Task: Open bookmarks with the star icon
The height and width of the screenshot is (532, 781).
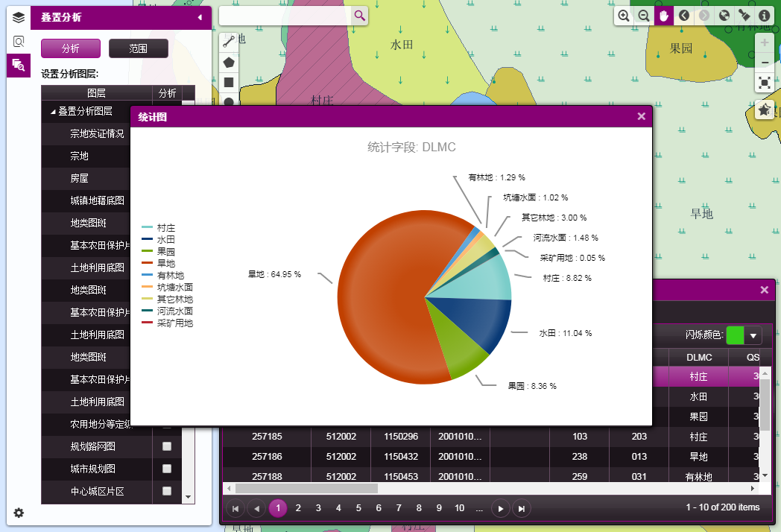Action: (764, 110)
